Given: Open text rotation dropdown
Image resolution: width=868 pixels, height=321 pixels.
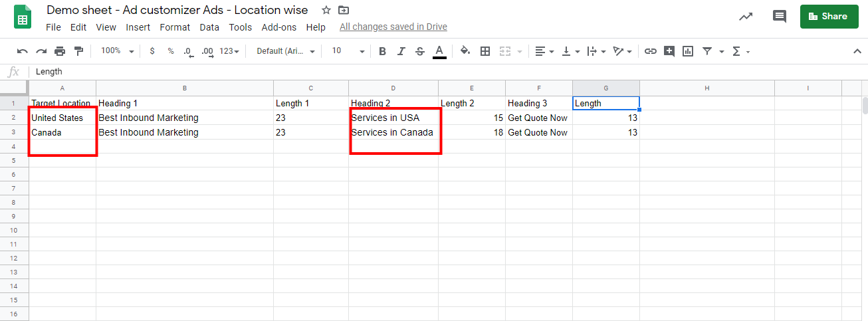Looking at the screenshot, I should tap(622, 51).
